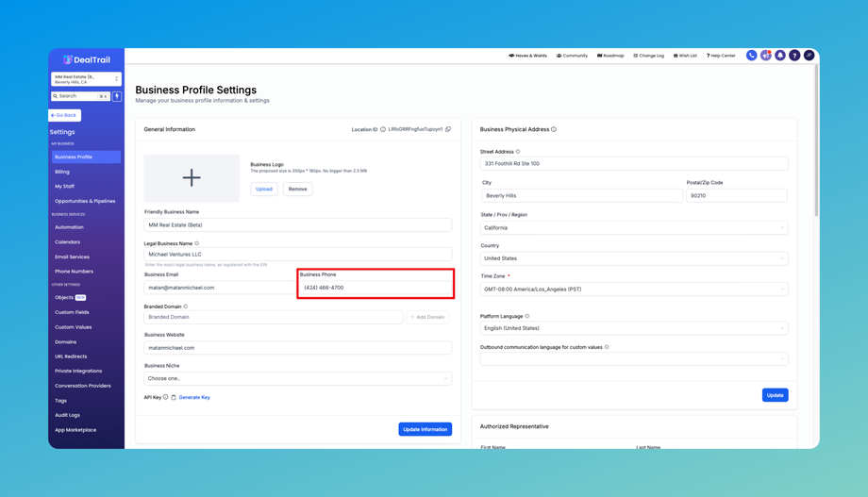Expand the Business Niche dropdown
This screenshot has height=497, width=868.
coord(297,378)
